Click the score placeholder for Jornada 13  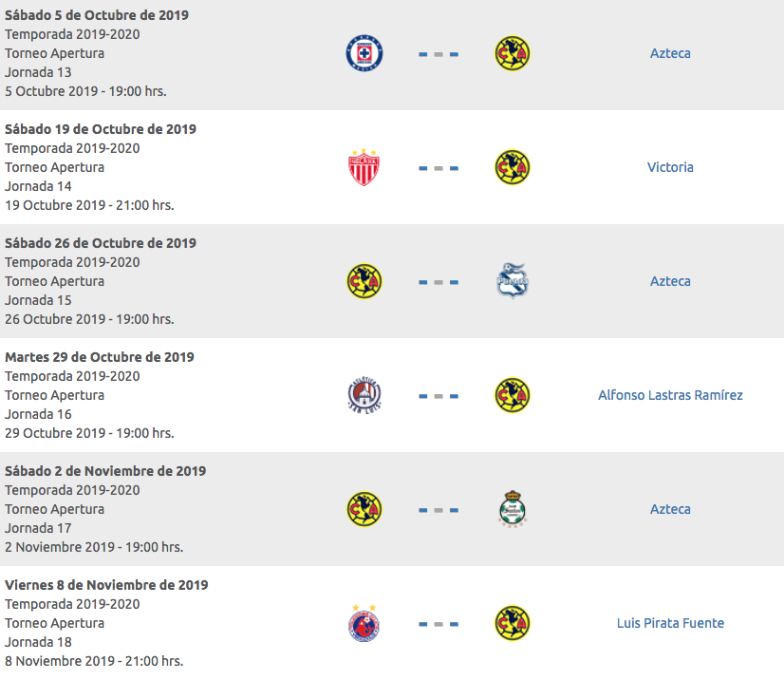[x=439, y=54]
